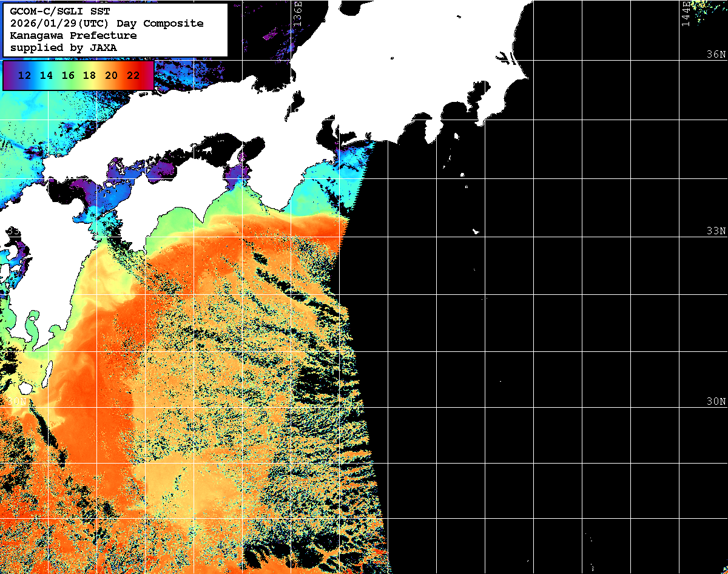Click the 36N latitude label
The image size is (728, 574).
coord(715,55)
